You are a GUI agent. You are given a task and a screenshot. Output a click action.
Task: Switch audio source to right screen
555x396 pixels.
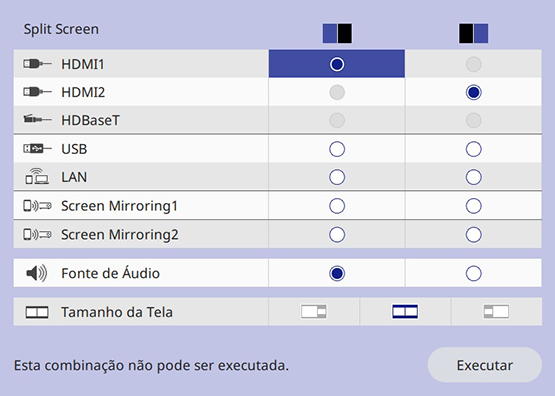(474, 273)
